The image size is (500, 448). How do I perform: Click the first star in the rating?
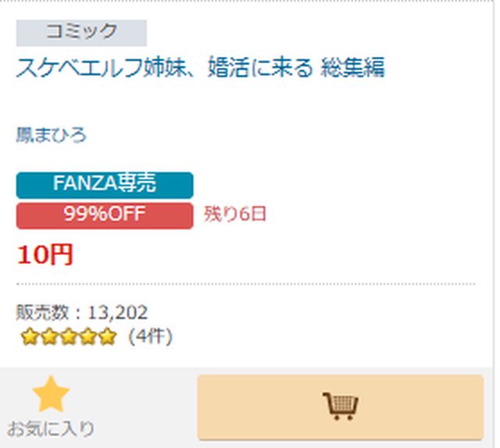(30, 338)
